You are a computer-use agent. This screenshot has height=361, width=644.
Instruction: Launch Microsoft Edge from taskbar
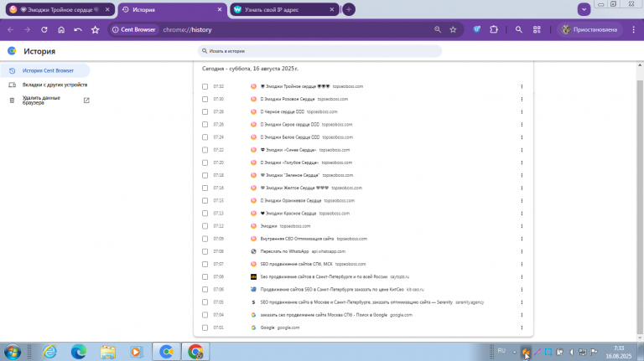click(79, 352)
